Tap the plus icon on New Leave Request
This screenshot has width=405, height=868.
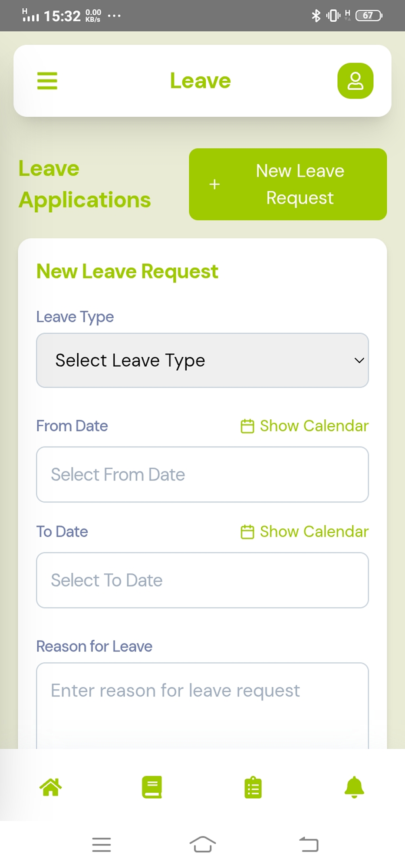click(x=214, y=184)
